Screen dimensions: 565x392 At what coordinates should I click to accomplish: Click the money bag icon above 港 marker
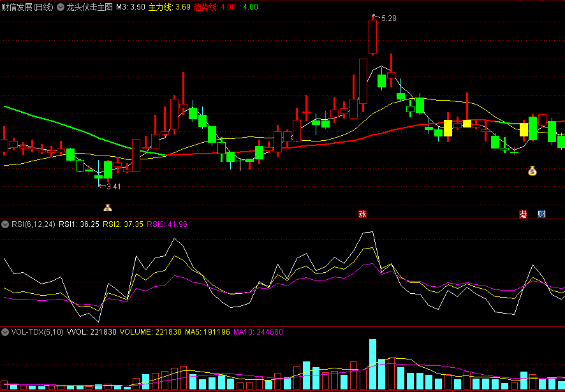[x=532, y=171]
